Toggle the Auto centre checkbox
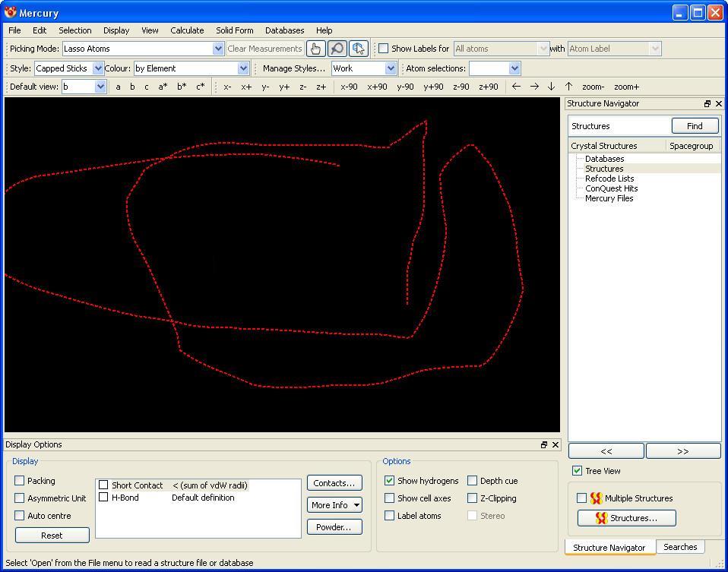 coord(20,515)
